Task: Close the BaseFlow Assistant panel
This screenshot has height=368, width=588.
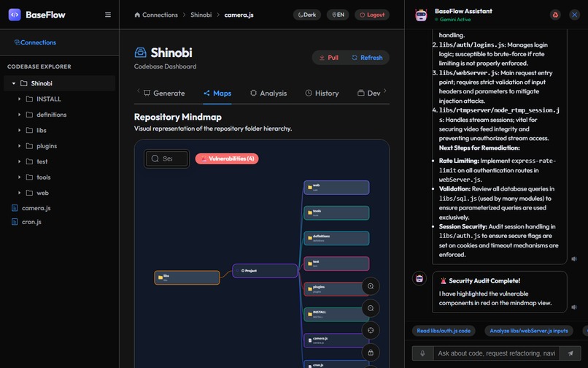Action: coord(574,15)
